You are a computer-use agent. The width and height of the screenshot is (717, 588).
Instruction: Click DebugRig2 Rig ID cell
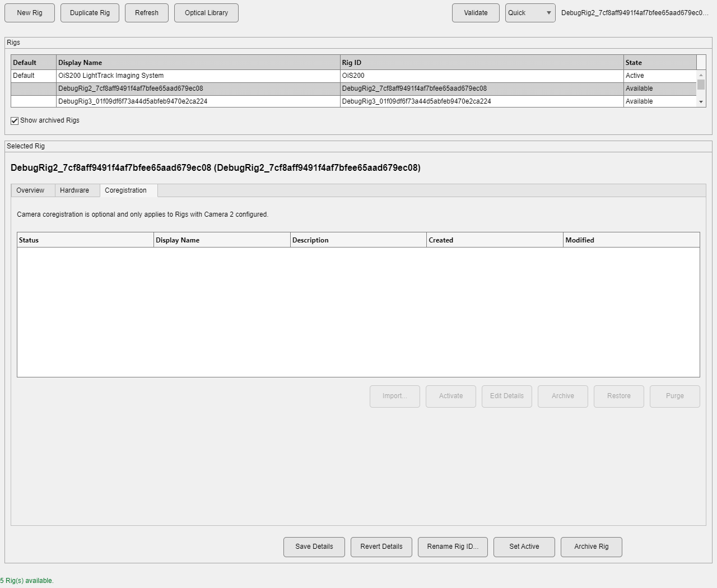click(x=482, y=88)
